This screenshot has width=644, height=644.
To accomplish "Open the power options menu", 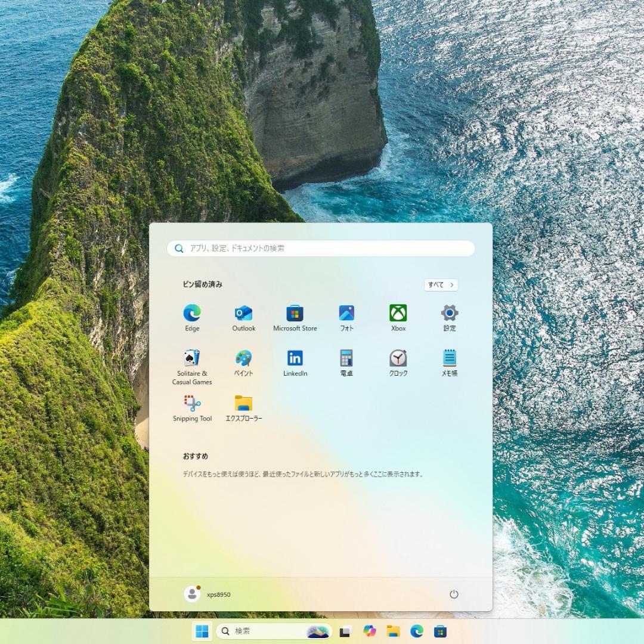I will pos(454,595).
